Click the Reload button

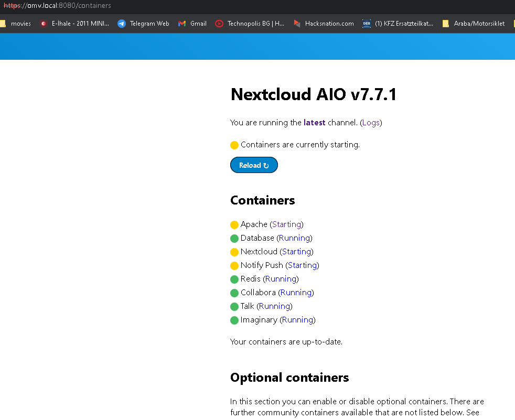pos(254,165)
